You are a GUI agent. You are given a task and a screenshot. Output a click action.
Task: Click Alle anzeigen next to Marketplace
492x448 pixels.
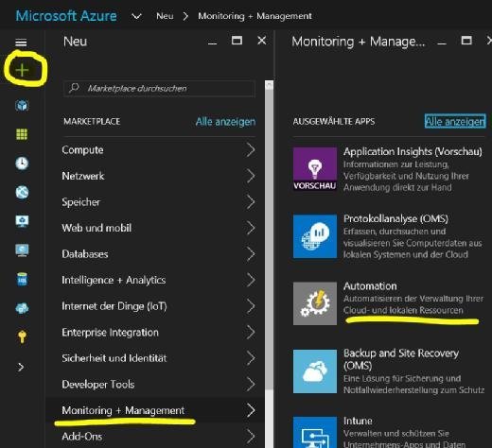(225, 122)
